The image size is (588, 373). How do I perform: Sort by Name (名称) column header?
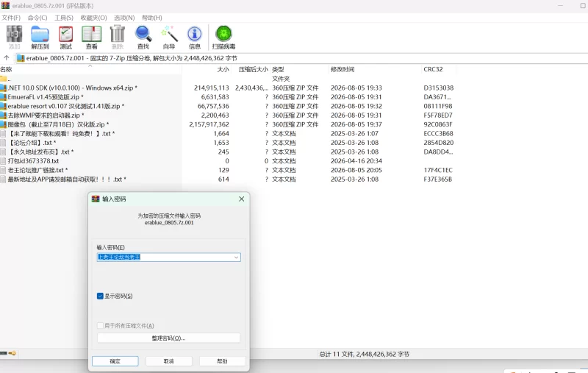(90, 69)
